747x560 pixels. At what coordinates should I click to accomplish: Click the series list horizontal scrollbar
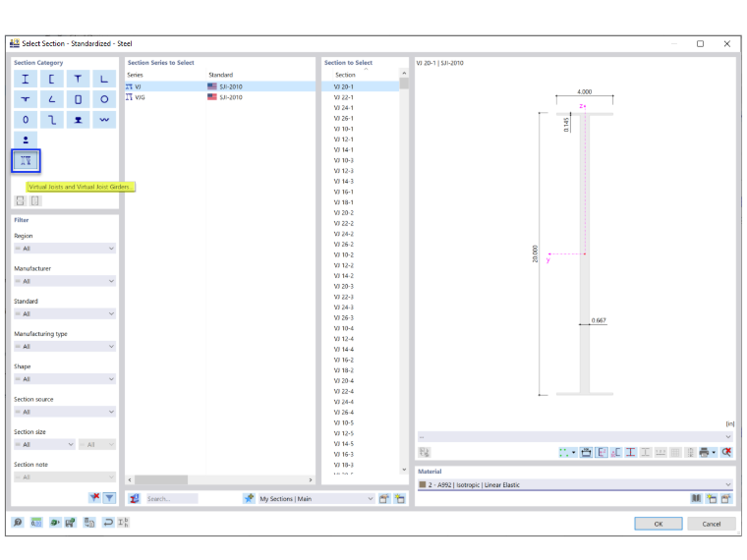coord(161,479)
